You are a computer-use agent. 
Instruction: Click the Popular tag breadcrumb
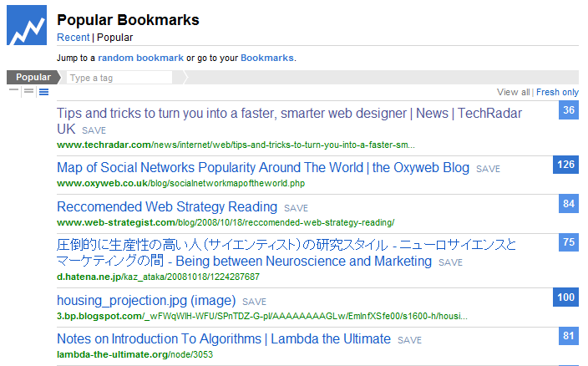[x=33, y=77]
